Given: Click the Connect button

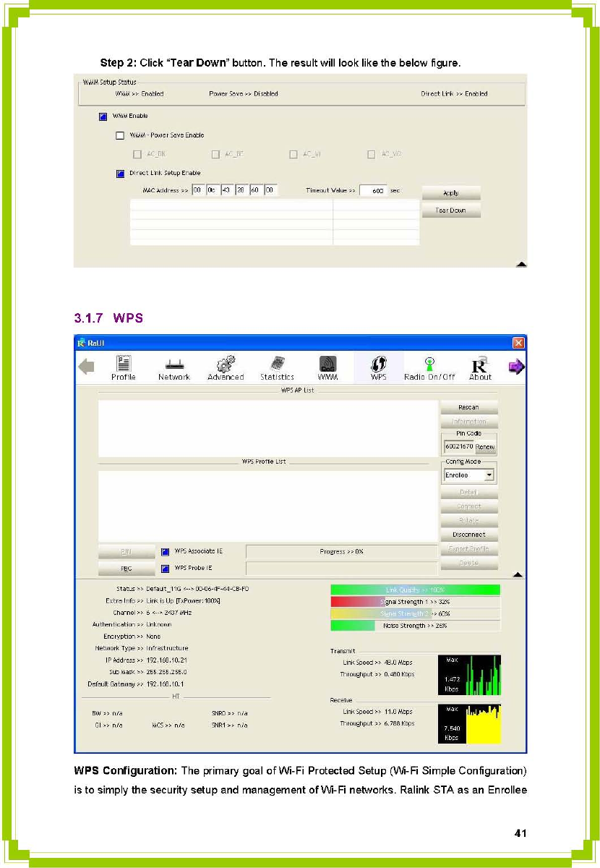Looking at the screenshot, I should click(469, 506).
